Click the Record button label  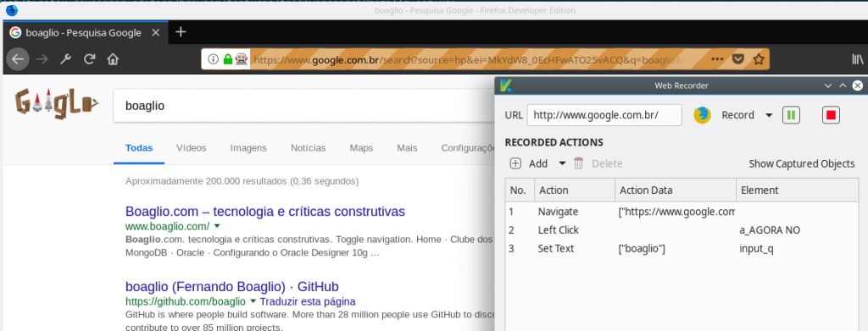(x=737, y=115)
